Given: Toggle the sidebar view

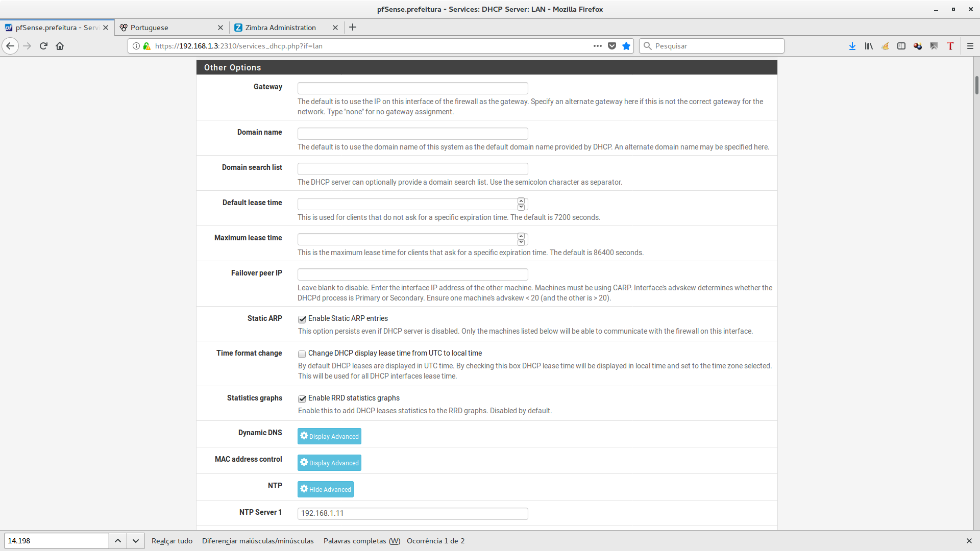Looking at the screenshot, I should click(x=901, y=46).
